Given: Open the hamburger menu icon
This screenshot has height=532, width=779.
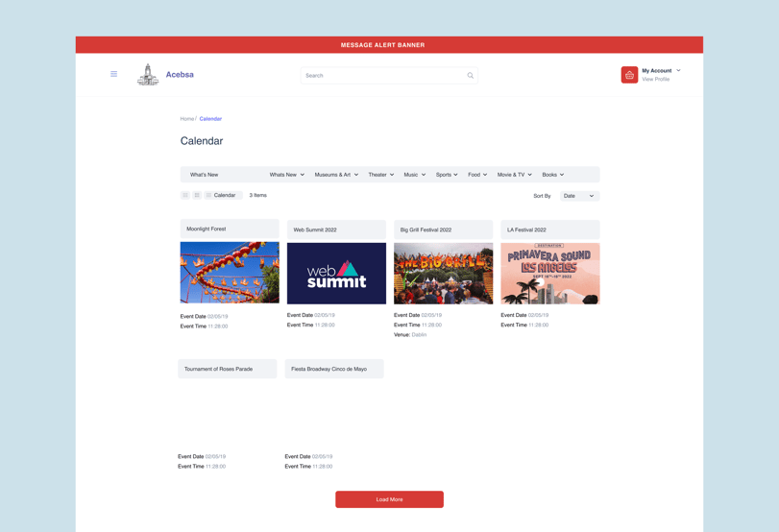Looking at the screenshot, I should [x=113, y=74].
